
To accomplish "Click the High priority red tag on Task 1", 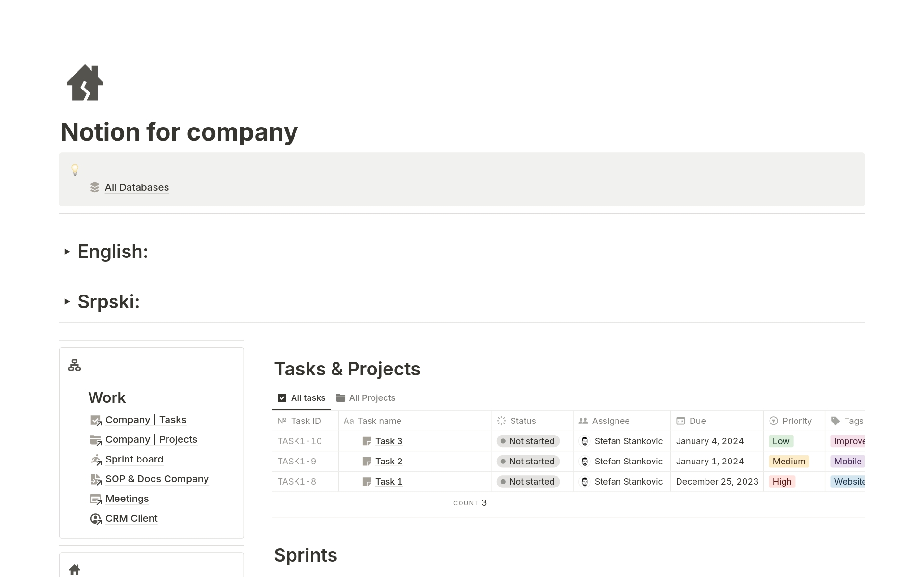I will point(782,481).
